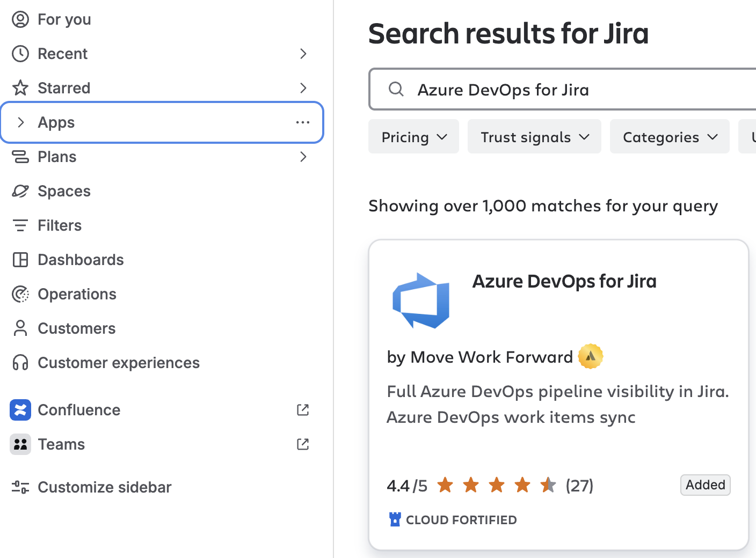Open Confluence via external link icon
Viewport: 756px width, 558px height.
(303, 410)
